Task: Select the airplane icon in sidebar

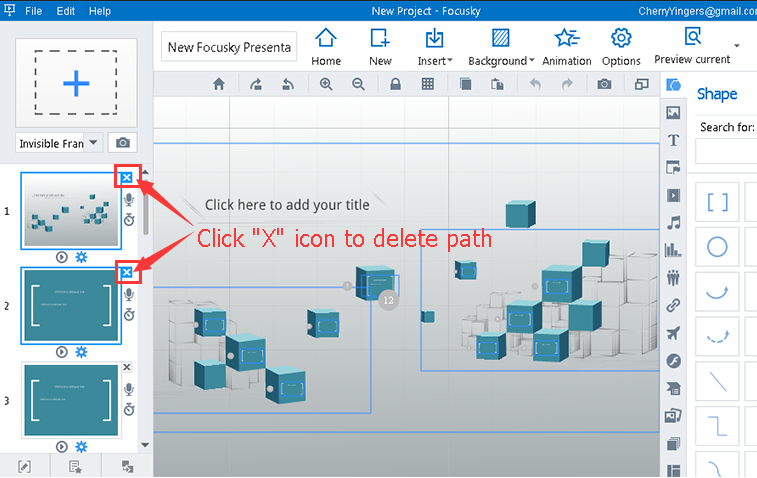Action: click(x=673, y=333)
